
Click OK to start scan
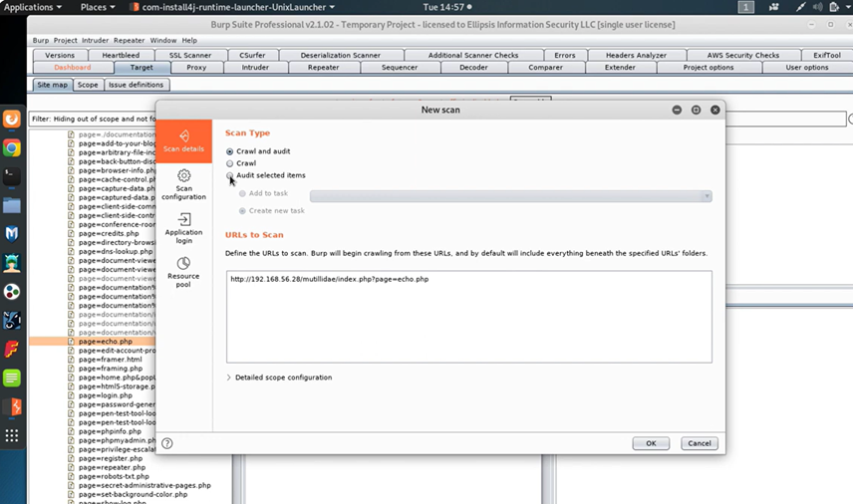pos(651,443)
